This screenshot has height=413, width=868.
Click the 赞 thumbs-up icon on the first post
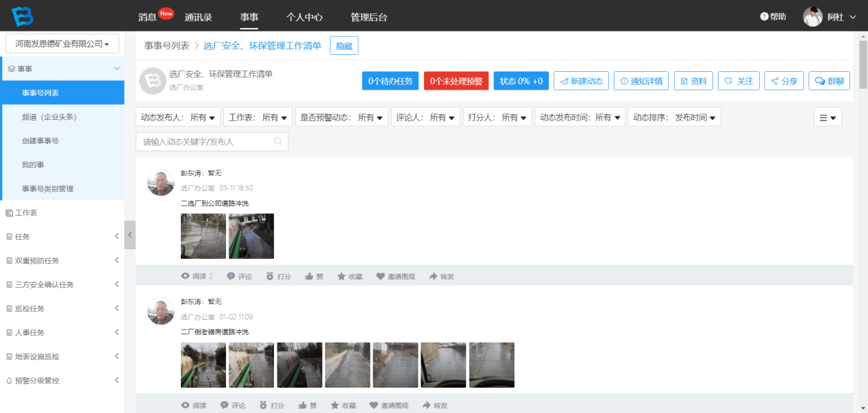coord(309,277)
